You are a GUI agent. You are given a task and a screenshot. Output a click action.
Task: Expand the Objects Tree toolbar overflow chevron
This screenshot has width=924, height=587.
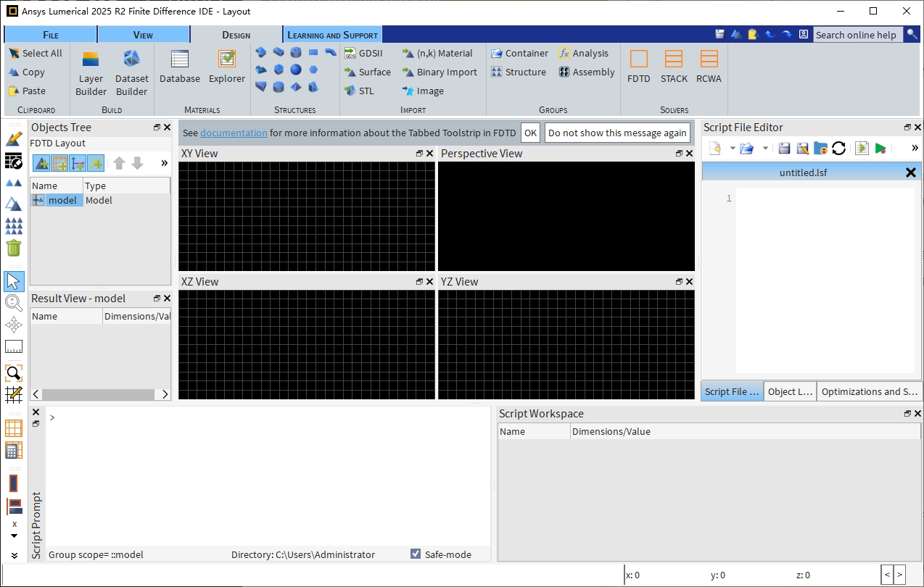coord(164,163)
